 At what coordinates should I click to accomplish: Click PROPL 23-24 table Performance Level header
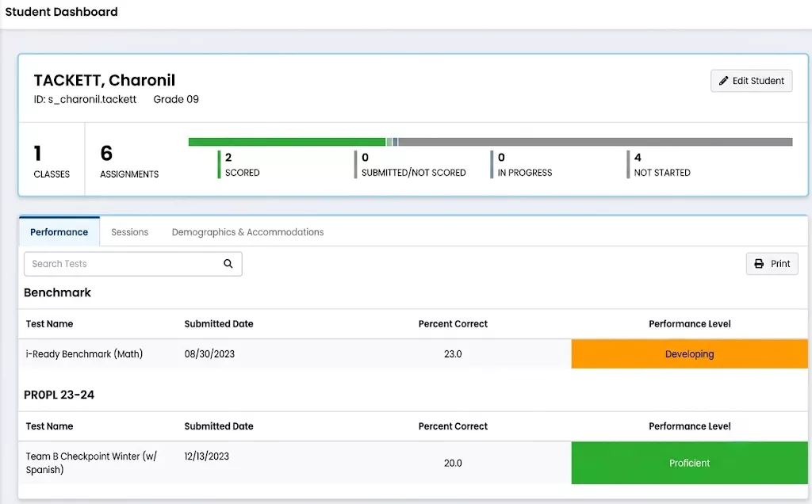[689, 426]
